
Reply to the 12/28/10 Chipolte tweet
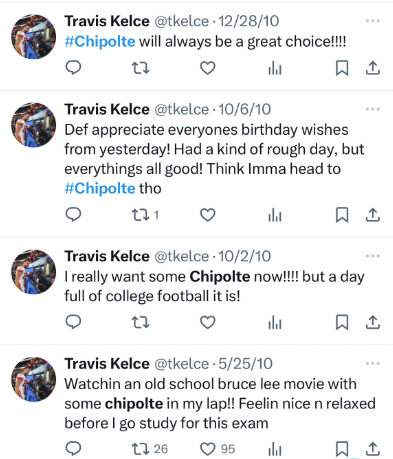tap(73, 68)
